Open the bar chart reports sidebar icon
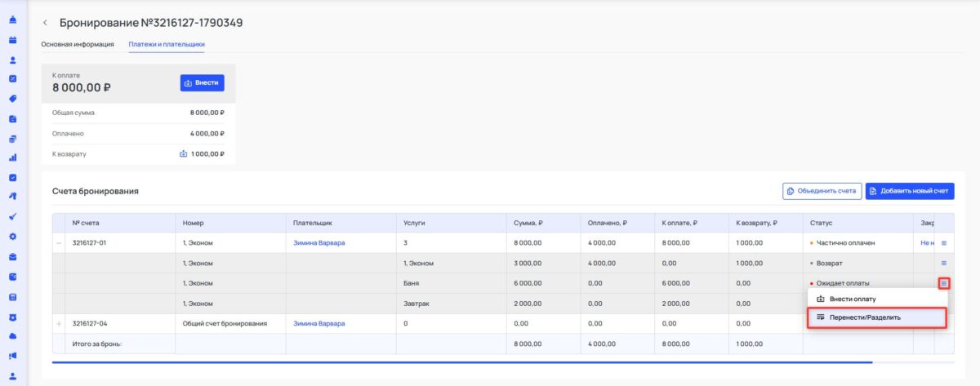980x386 pixels. tap(12, 158)
